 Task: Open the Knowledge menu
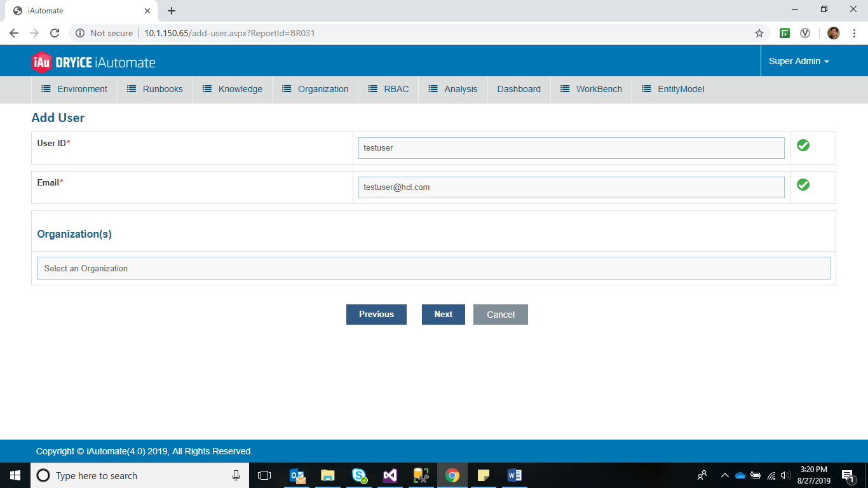coord(232,89)
